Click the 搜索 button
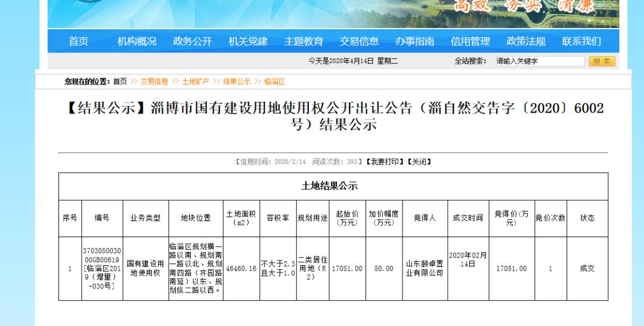This screenshot has height=326, width=644. point(602,61)
